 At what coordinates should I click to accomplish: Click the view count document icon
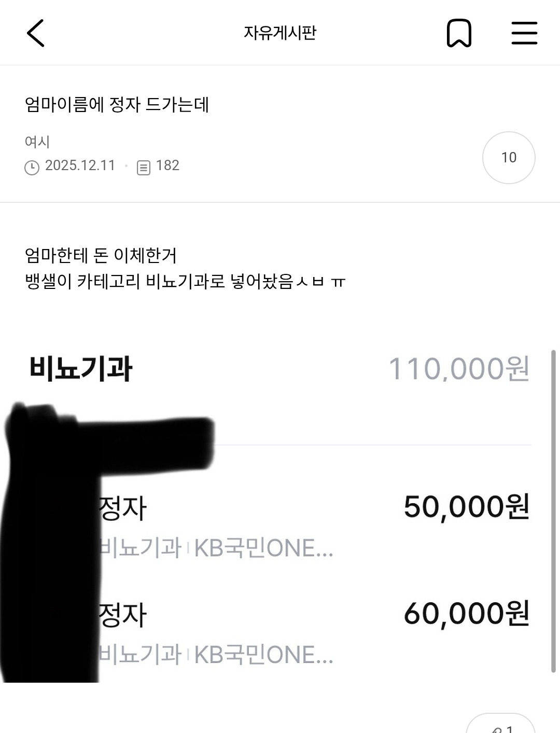pyautogui.click(x=144, y=167)
